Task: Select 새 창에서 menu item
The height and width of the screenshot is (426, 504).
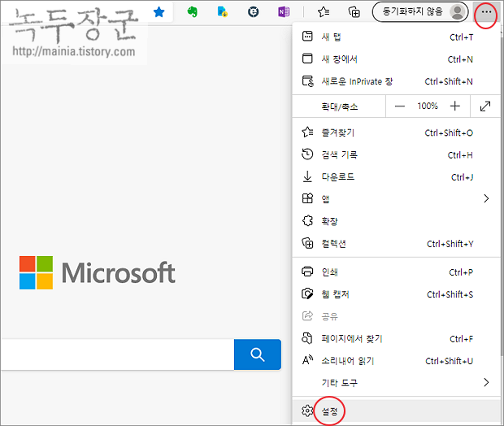Action: (x=396, y=59)
